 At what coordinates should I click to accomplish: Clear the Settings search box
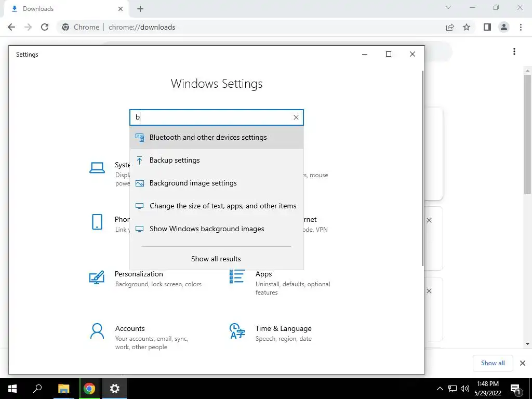(296, 117)
